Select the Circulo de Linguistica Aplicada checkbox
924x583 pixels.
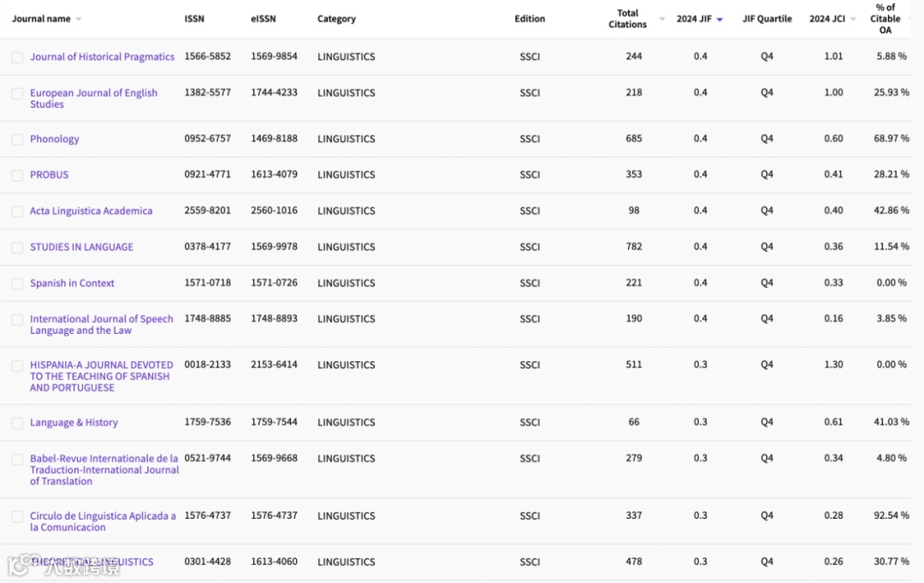pyautogui.click(x=18, y=516)
